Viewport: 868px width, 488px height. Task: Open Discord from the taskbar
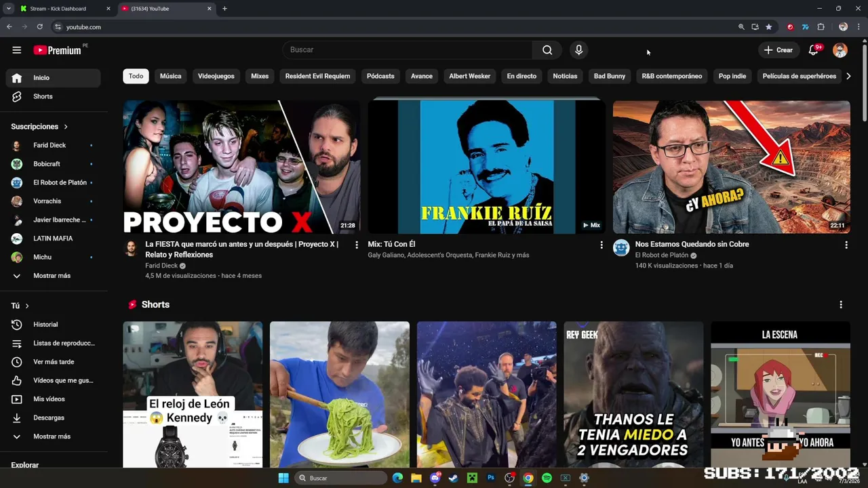tap(435, 479)
